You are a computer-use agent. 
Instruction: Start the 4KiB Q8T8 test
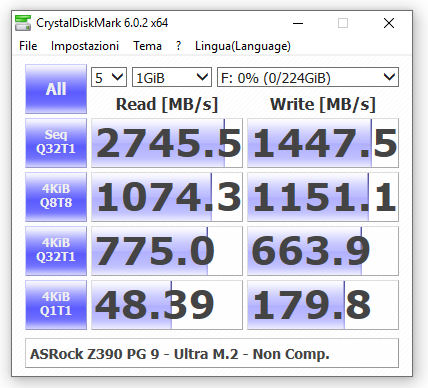(56, 197)
